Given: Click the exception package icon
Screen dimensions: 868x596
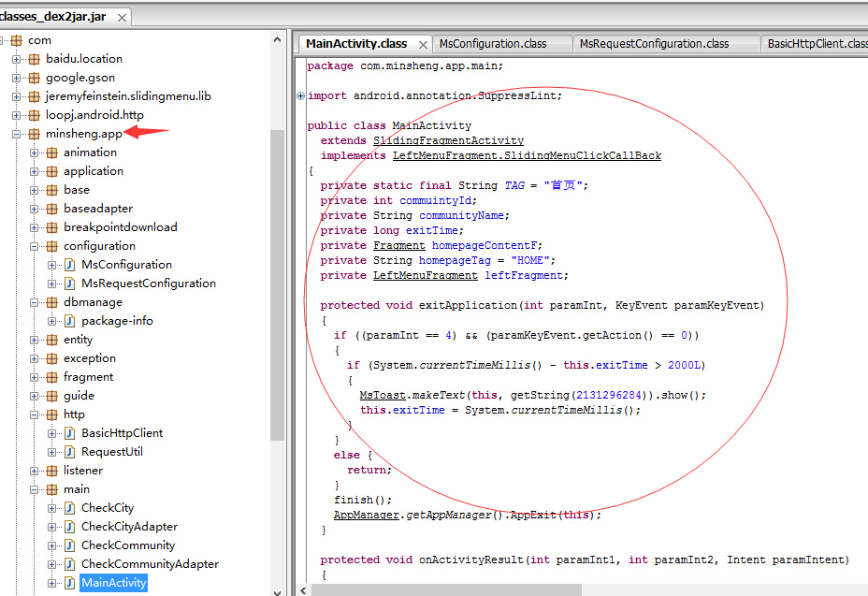Looking at the screenshot, I should [x=52, y=359].
